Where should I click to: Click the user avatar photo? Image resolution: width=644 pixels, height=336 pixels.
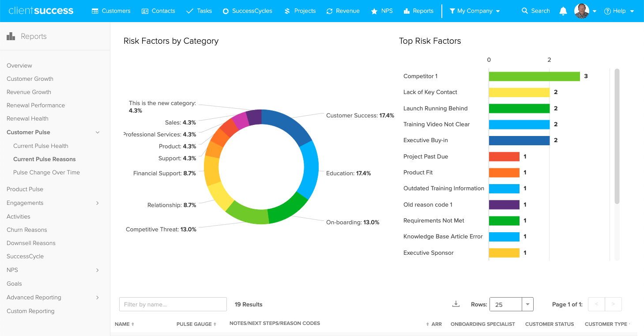[582, 11]
